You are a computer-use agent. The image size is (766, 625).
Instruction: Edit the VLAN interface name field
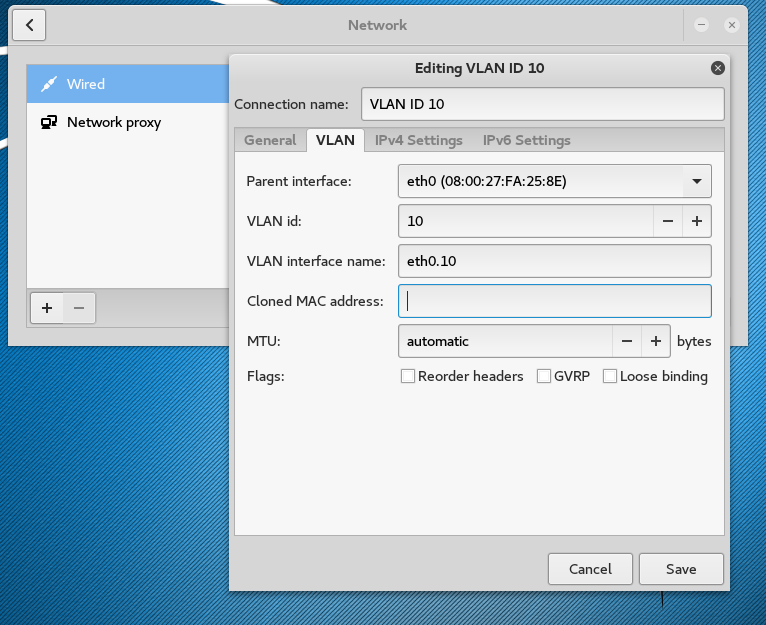554,261
